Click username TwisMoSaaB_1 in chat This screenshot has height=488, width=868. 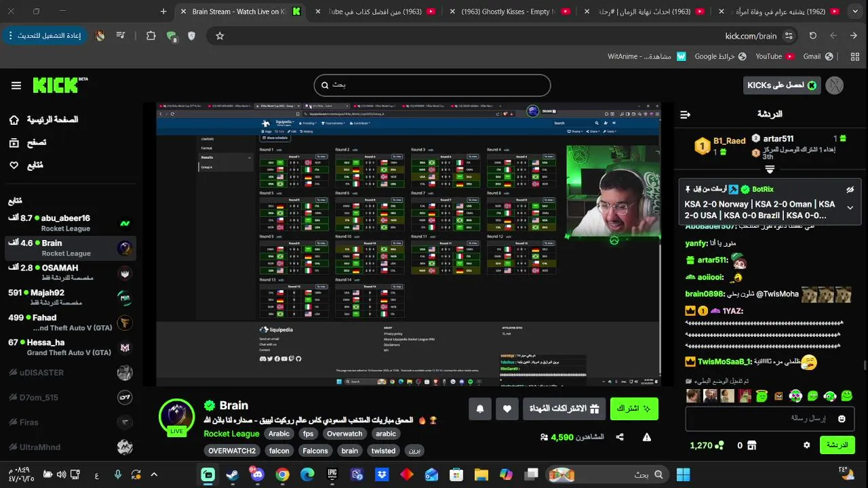pyautogui.click(x=724, y=362)
